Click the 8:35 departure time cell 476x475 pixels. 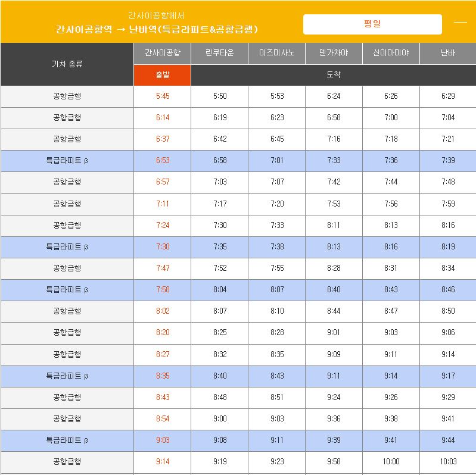click(163, 376)
